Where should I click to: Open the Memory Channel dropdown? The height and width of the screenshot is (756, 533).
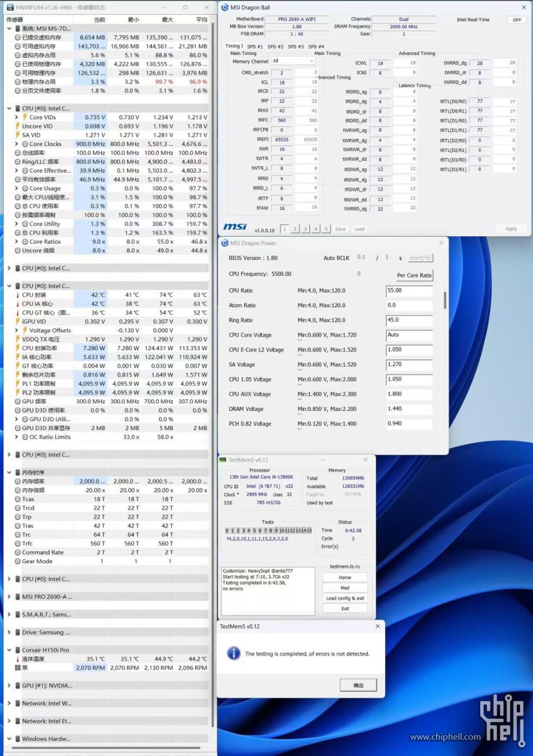click(293, 61)
